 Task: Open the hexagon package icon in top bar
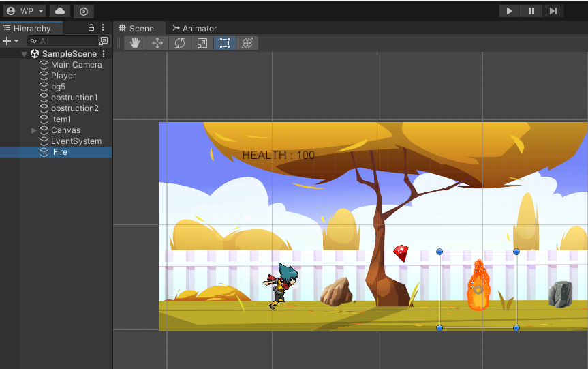83,11
